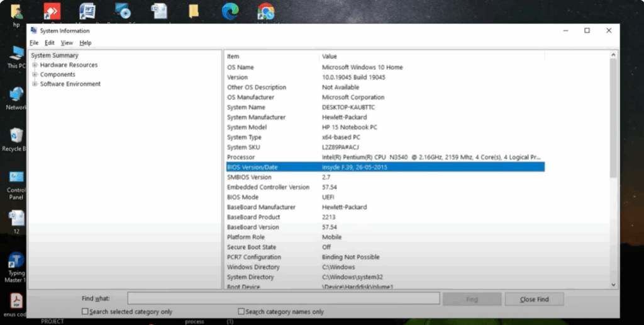
Task: Select the BaseBoard Product row
Action: [386, 217]
